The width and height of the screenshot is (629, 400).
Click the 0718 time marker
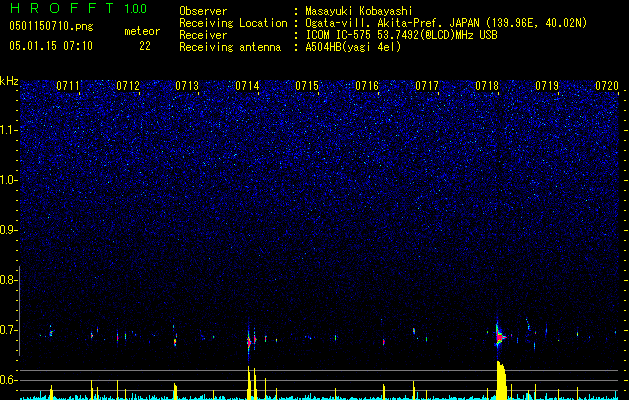pos(487,86)
